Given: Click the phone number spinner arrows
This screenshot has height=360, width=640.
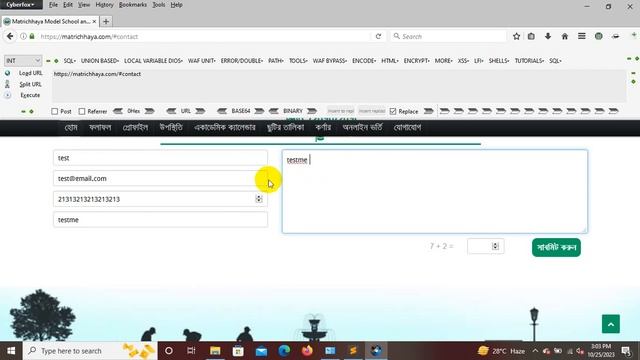Looking at the screenshot, I should pos(259,199).
